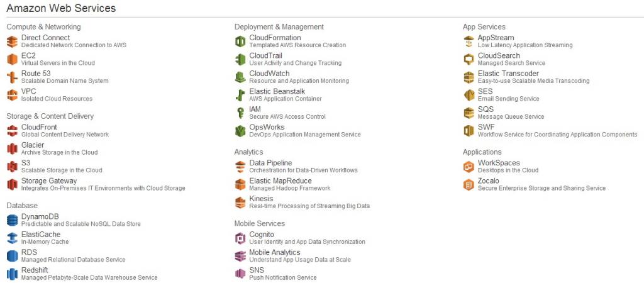Click the Kinesis orange icon

tap(240, 203)
